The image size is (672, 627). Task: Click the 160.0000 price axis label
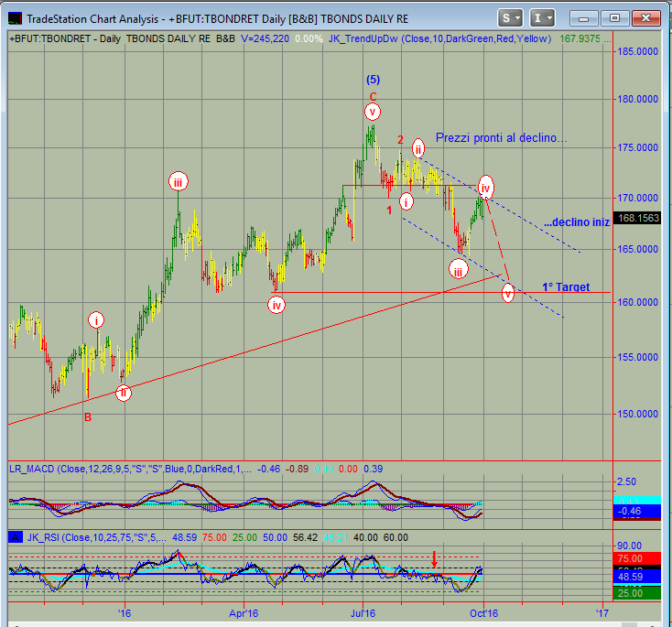637,302
